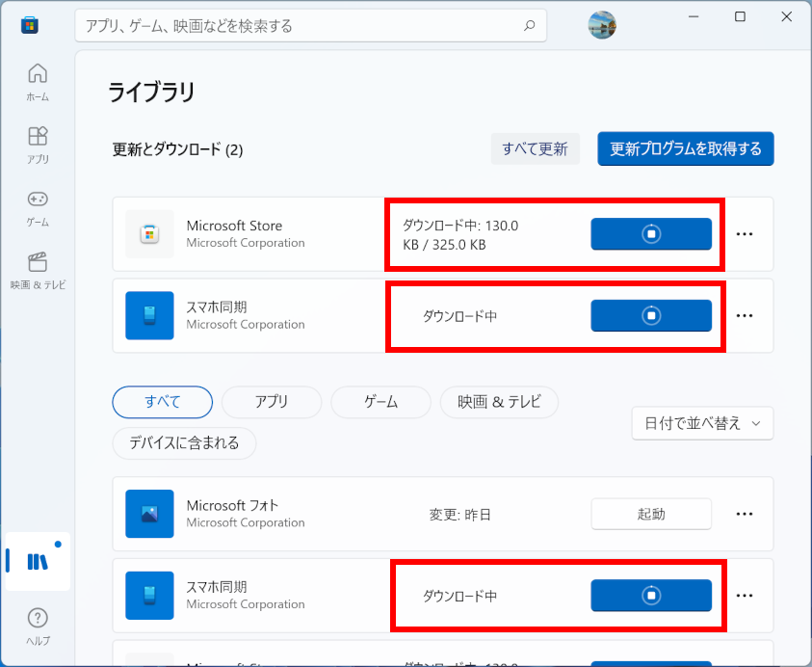This screenshot has width=812, height=667.
Task: Open more options for Microsoft Store row
Action: (745, 234)
